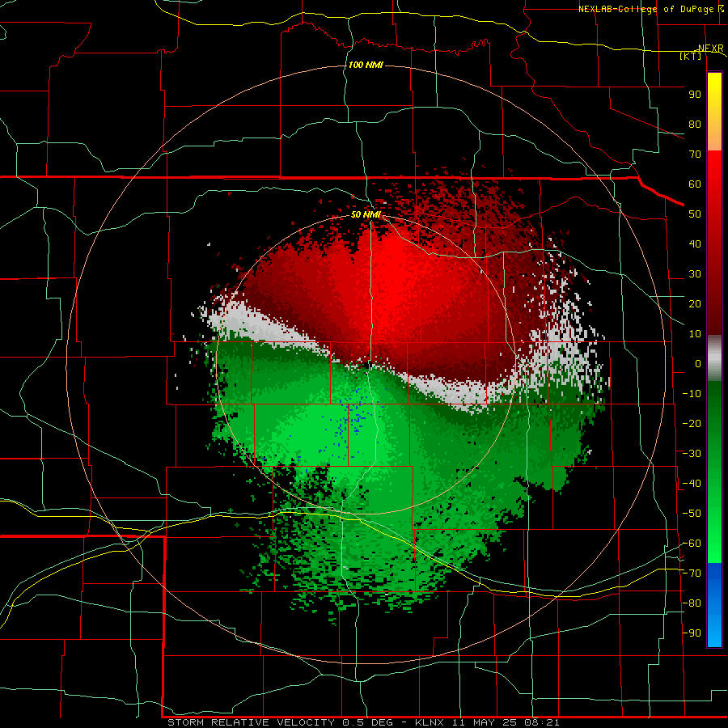728x728 pixels.
Task: Click the 50 value on the velocity scale
Action: (695, 214)
